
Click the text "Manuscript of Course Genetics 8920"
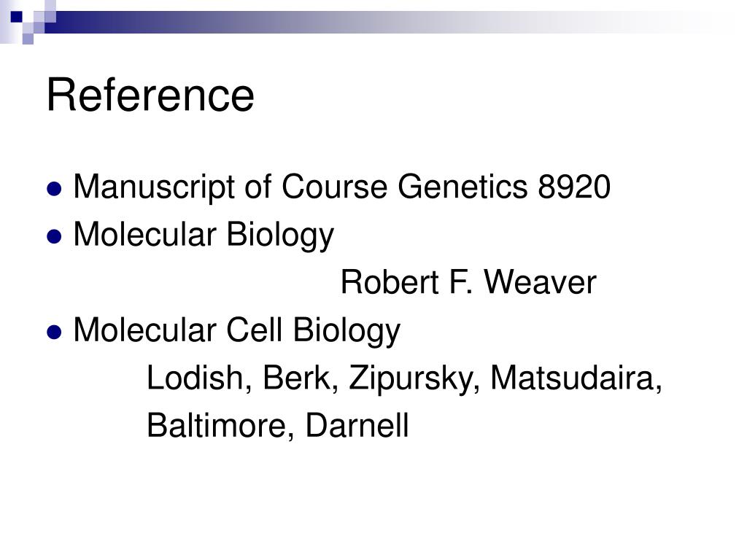341,187
